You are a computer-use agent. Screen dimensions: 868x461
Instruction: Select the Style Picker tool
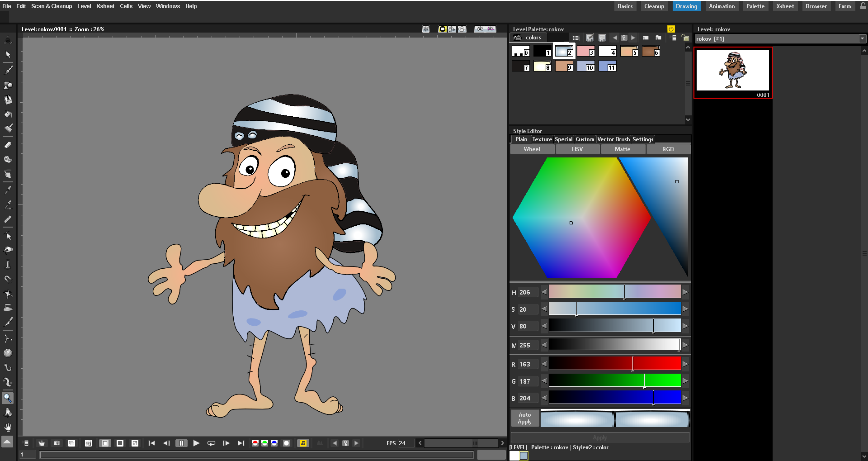point(8,190)
